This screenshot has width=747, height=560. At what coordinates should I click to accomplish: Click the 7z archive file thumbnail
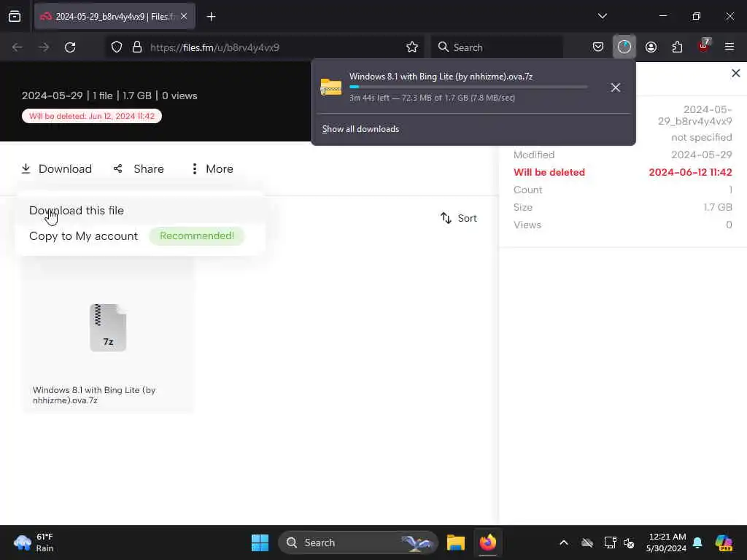coord(108,327)
